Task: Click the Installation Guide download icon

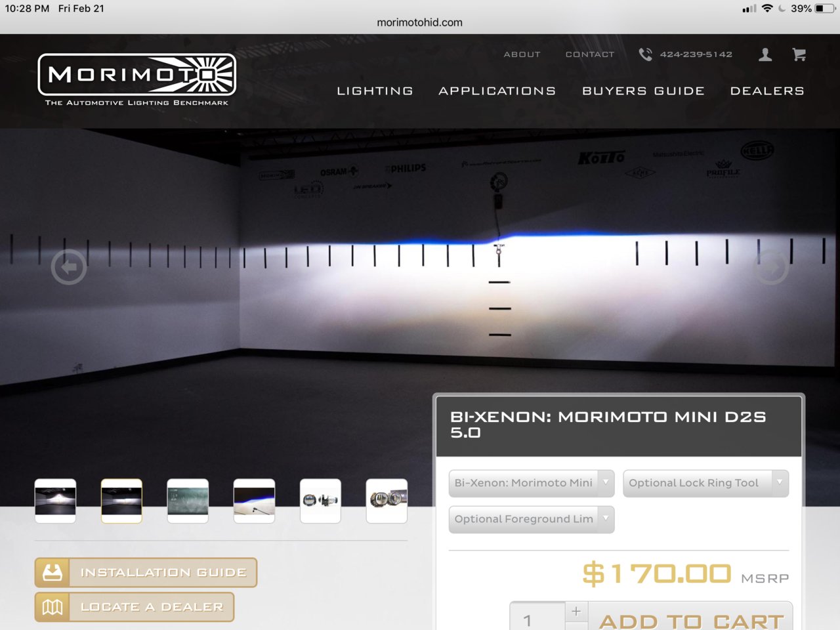Action: pyautogui.click(x=52, y=572)
